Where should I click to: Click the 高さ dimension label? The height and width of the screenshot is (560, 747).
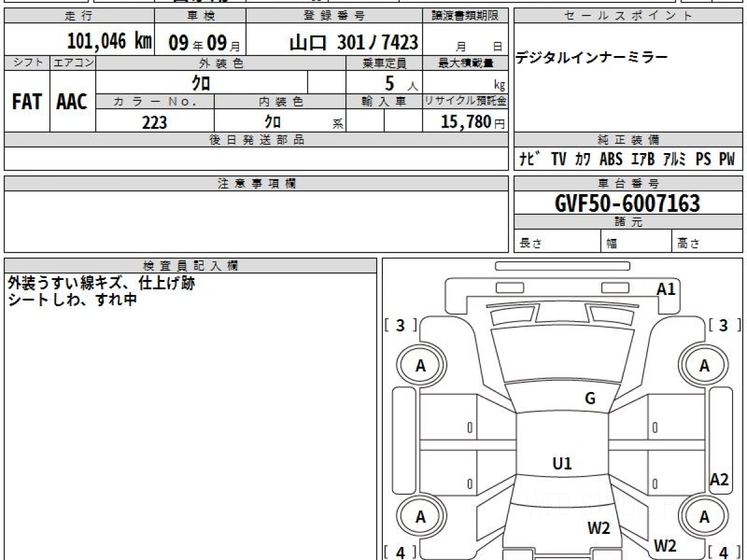pyautogui.click(x=689, y=244)
